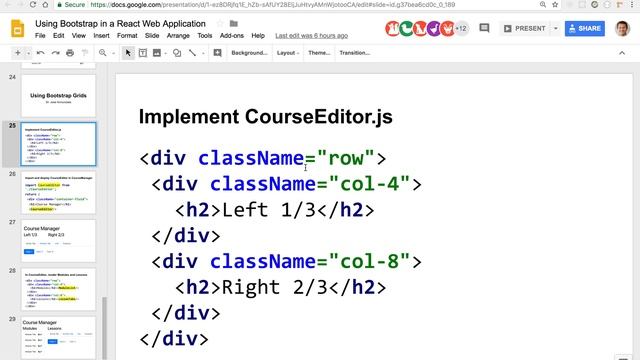Select the Line tool

pos(192,53)
